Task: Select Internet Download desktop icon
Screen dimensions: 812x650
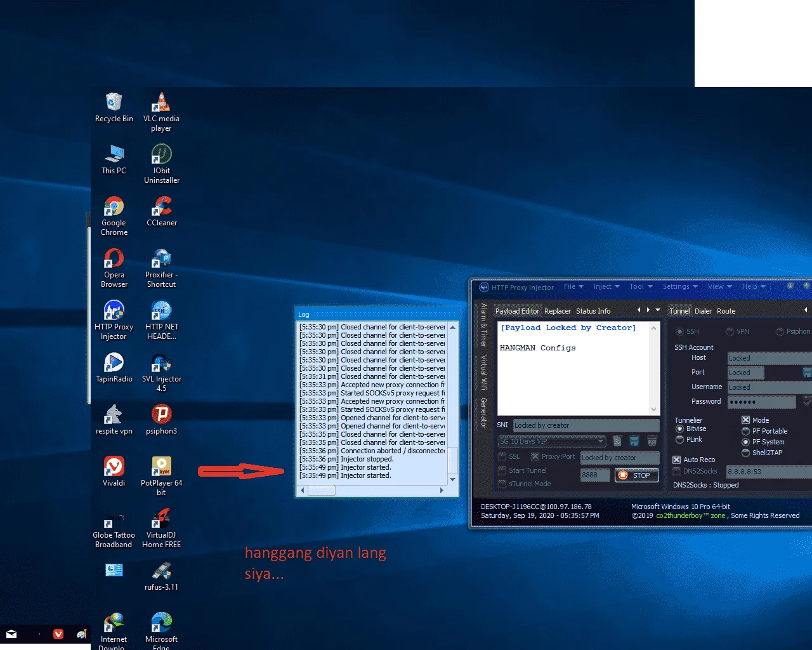Action: (x=114, y=630)
